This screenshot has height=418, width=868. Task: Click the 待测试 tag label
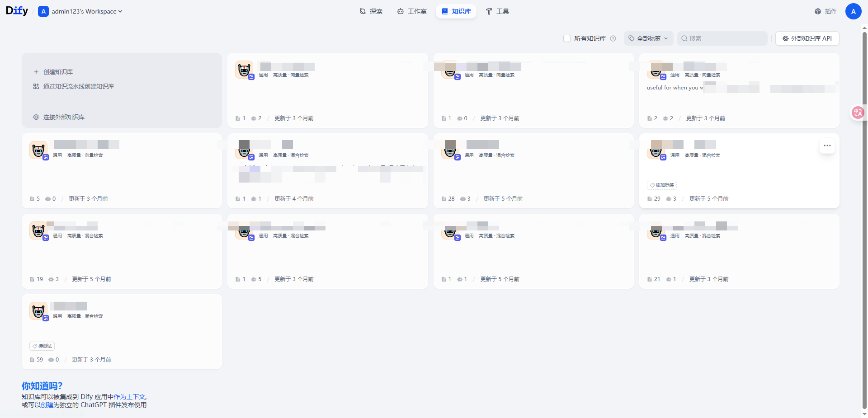click(x=42, y=346)
